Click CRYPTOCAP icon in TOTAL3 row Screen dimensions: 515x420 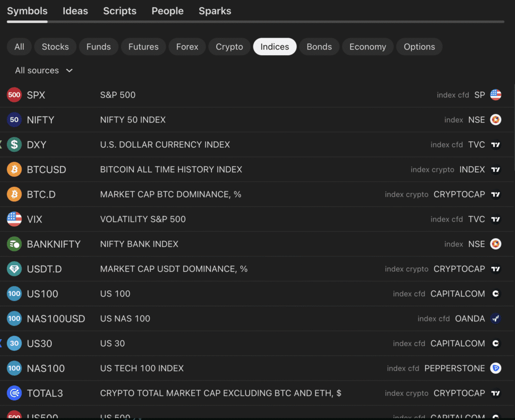point(495,393)
